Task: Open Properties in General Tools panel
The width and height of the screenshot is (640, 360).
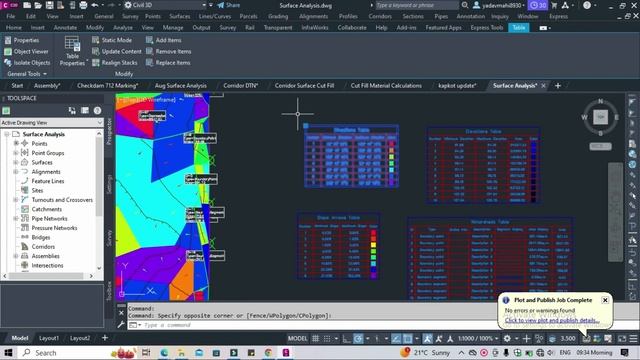Action: [22, 40]
